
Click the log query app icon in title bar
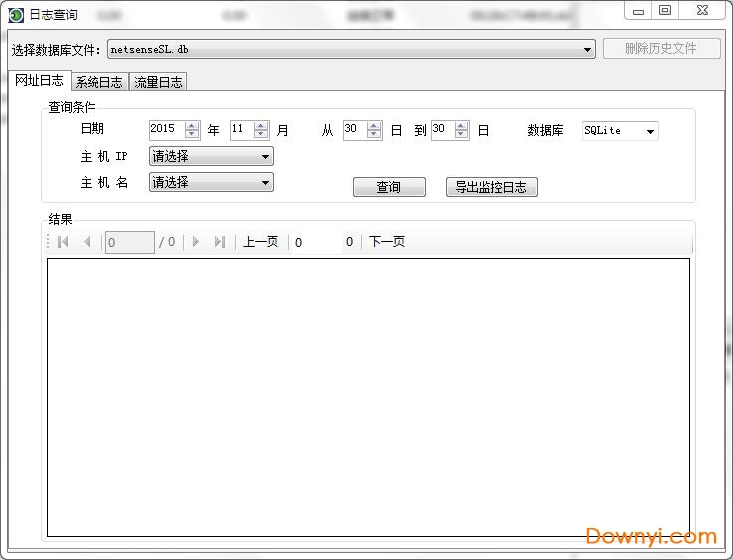[16, 15]
